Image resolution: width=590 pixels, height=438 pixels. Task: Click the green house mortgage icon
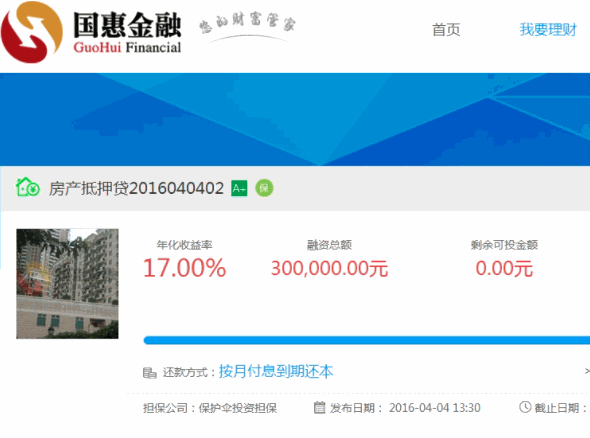point(27,187)
